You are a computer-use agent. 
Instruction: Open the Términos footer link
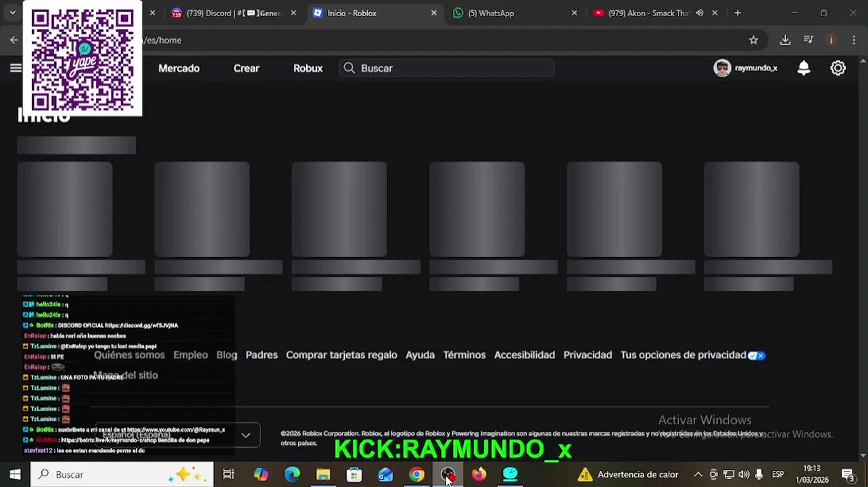[464, 354]
